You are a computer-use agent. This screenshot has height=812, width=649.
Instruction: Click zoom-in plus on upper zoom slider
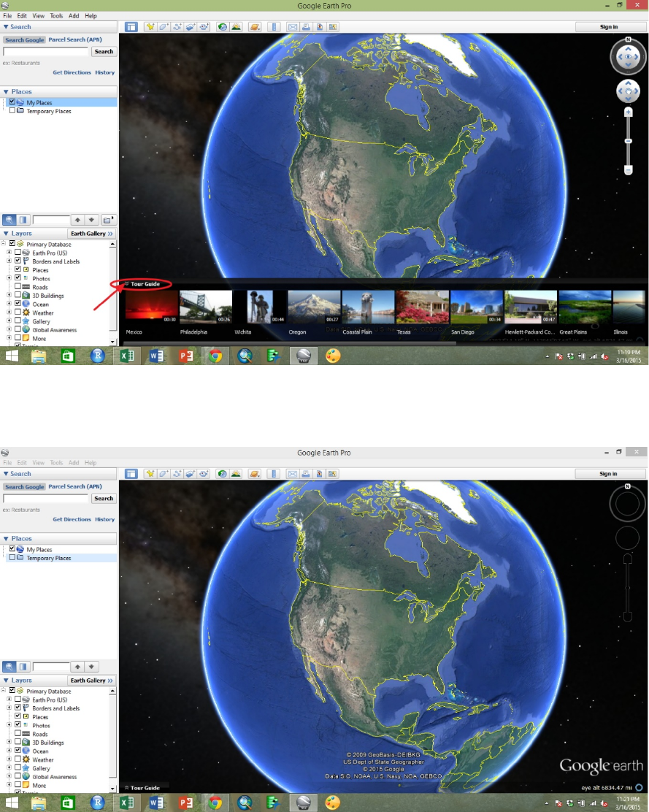click(x=629, y=112)
